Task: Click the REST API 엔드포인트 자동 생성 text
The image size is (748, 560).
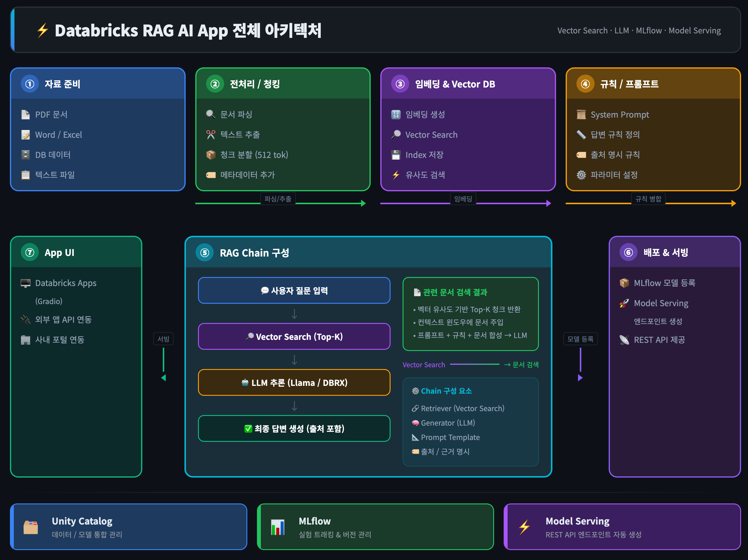Action: [593, 535]
